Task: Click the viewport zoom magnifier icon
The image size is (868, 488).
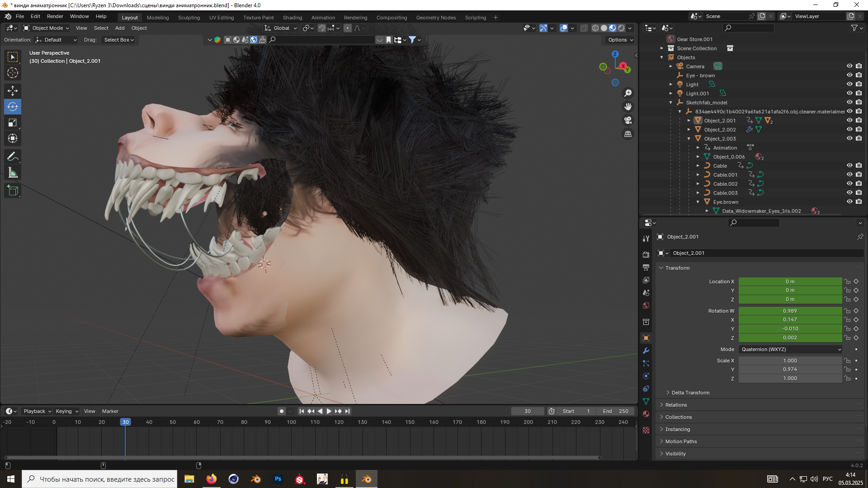Action: pyautogui.click(x=628, y=93)
